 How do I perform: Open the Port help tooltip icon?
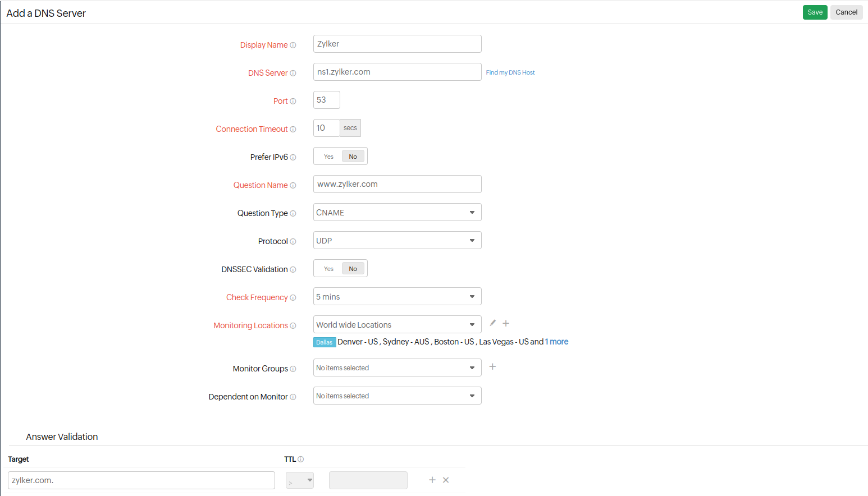pyautogui.click(x=293, y=101)
